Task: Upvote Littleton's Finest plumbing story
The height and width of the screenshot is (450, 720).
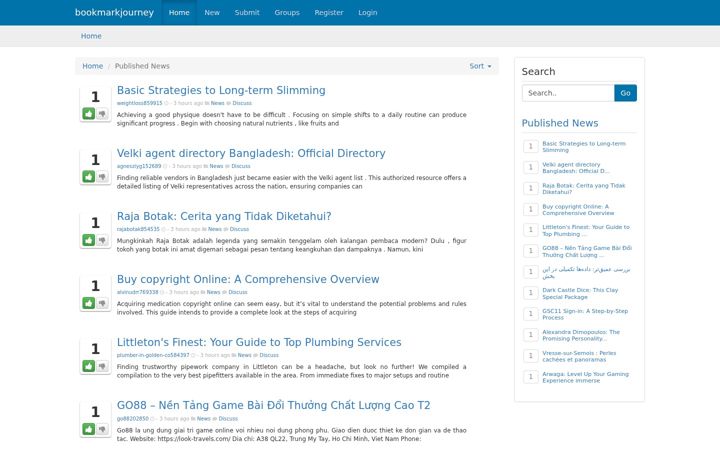Action: (x=89, y=366)
